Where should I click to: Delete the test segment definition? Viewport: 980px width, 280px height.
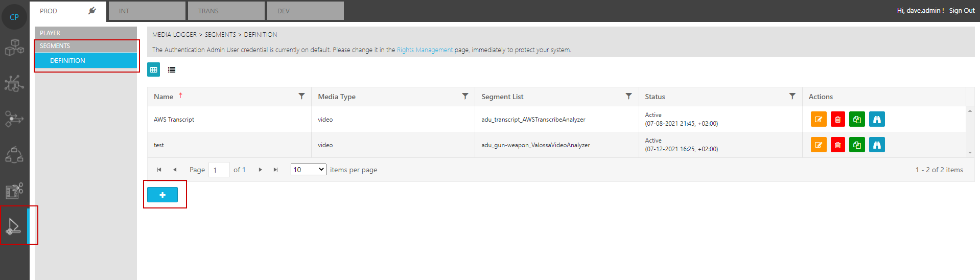[x=837, y=145]
